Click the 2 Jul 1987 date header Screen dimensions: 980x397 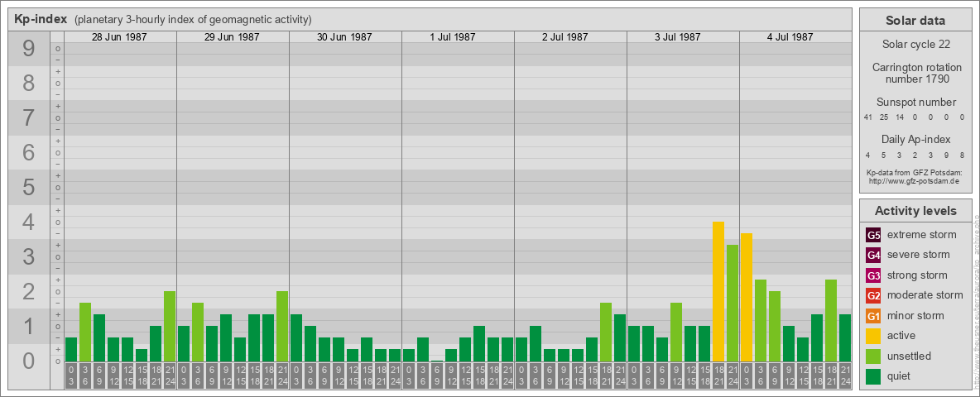point(565,37)
